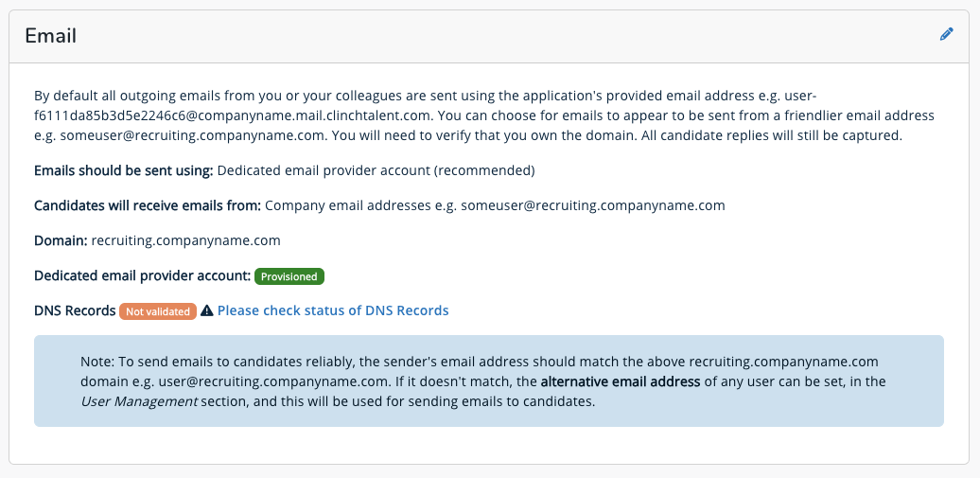Click 'Dedicated email provider account (recommended)' value
This screenshot has width=980, height=478.
tap(376, 171)
